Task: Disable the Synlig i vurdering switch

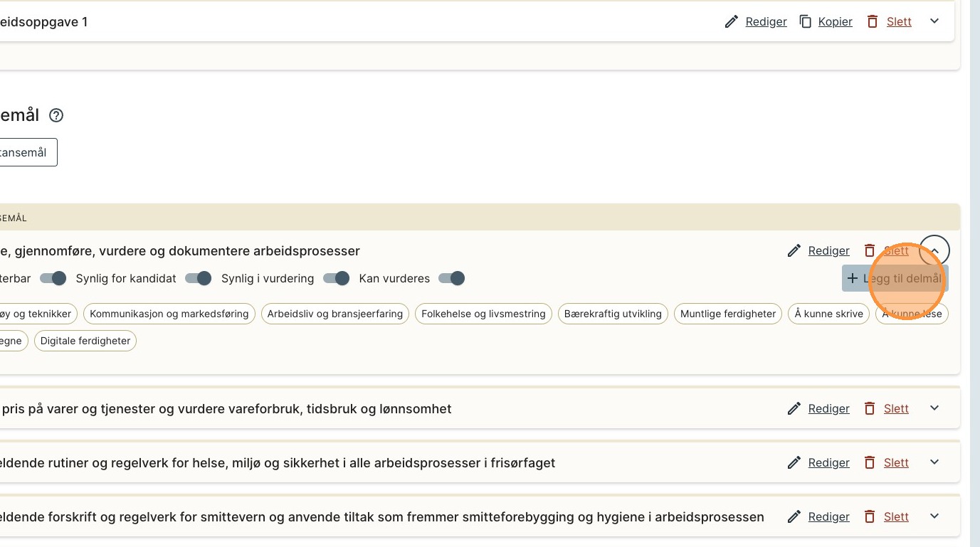Action: click(x=336, y=278)
